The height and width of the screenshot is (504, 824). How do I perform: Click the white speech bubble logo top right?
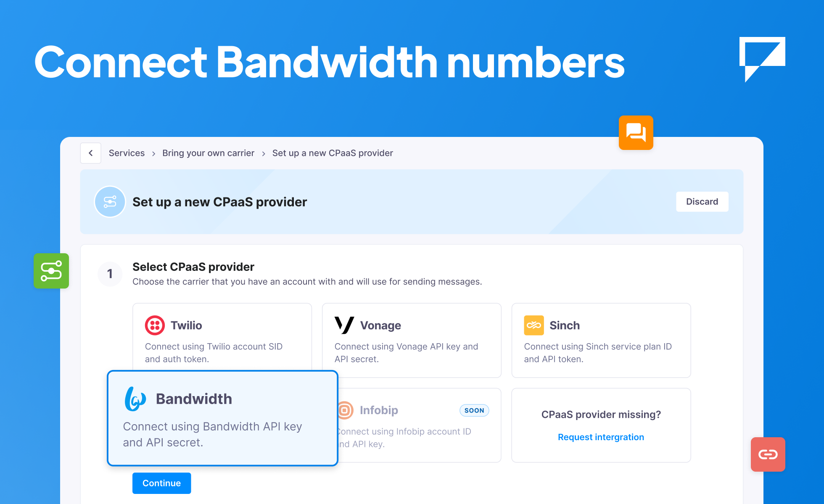[x=762, y=59]
